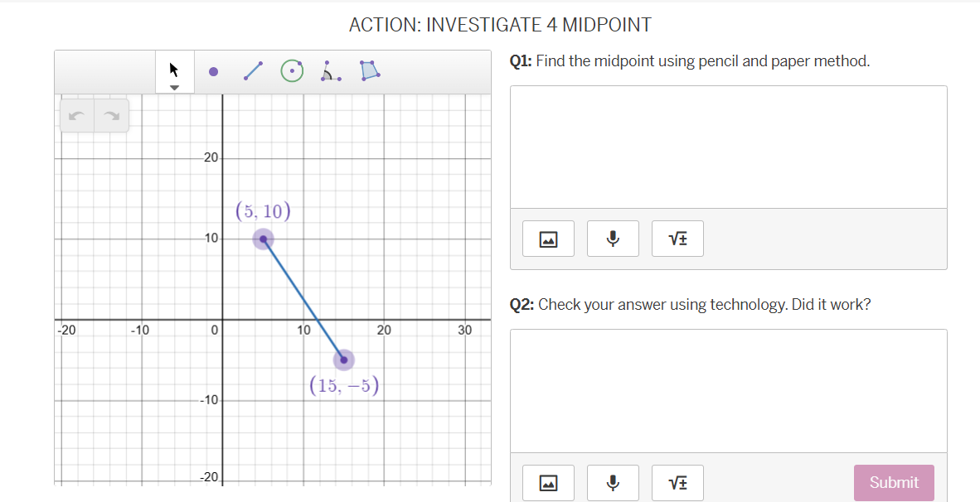
Task: Select the Move arrow tool
Action: (x=174, y=70)
